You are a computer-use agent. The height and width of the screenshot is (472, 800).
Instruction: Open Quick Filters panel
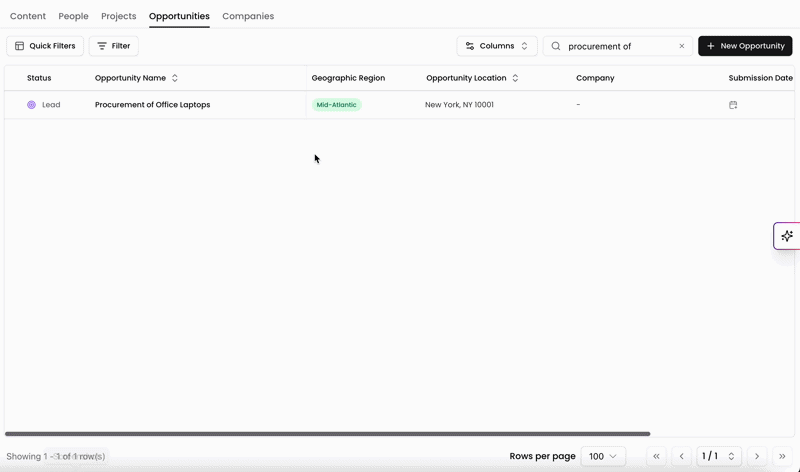click(x=45, y=46)
